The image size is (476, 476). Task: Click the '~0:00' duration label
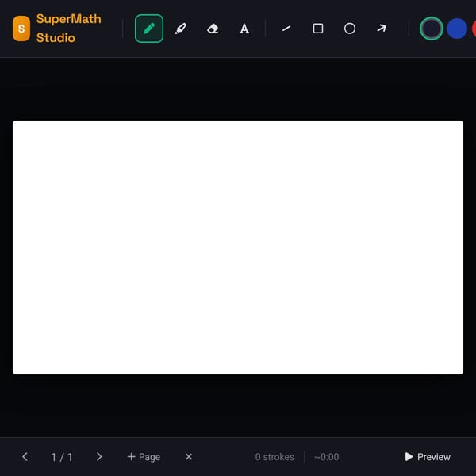[x=326, y=457]
